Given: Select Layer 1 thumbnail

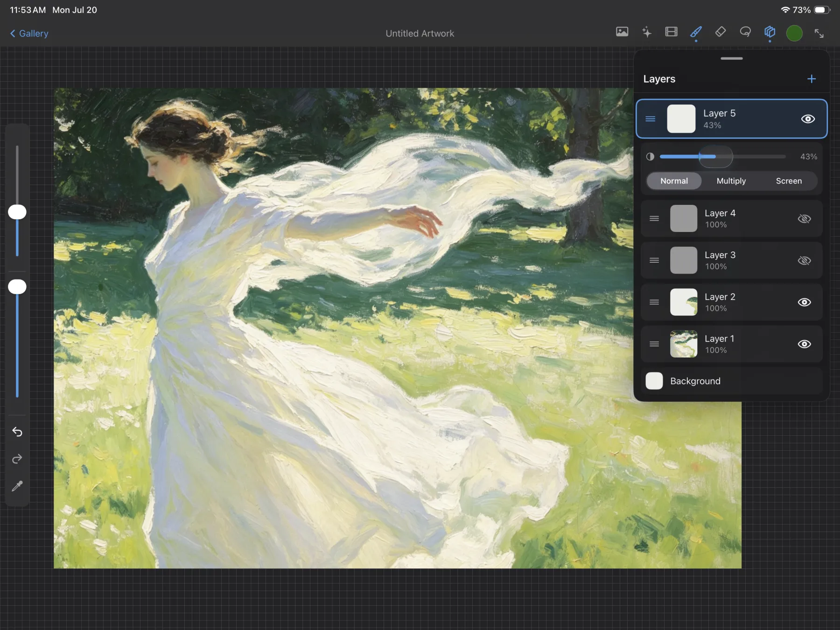Looking at the screenshot, I should (684, 344).
